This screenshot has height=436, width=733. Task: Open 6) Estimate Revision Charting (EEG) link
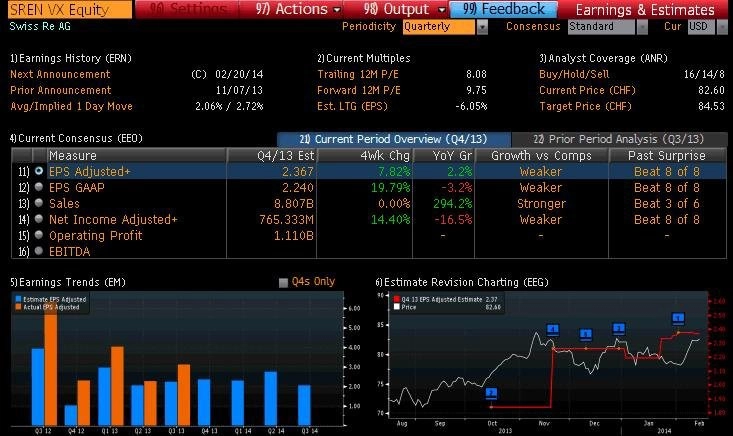tap(462, 282)
